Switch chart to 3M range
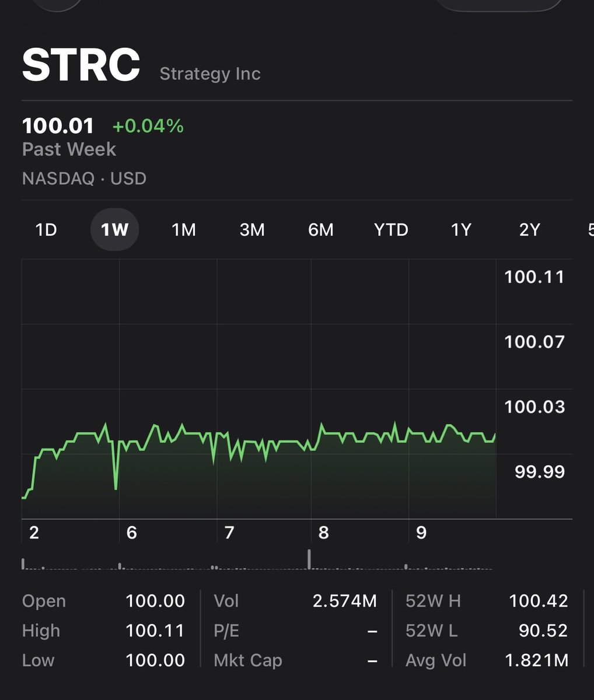The image size is (594, 700). 252,230
